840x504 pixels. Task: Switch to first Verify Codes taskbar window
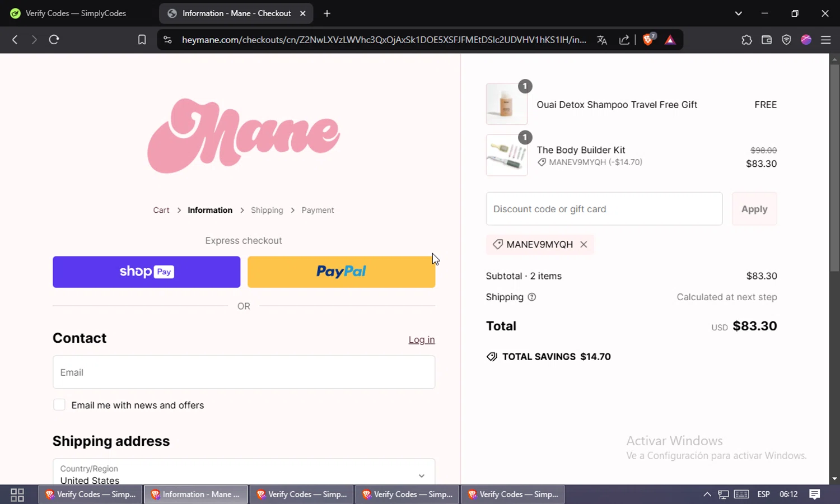click(90, 494)
